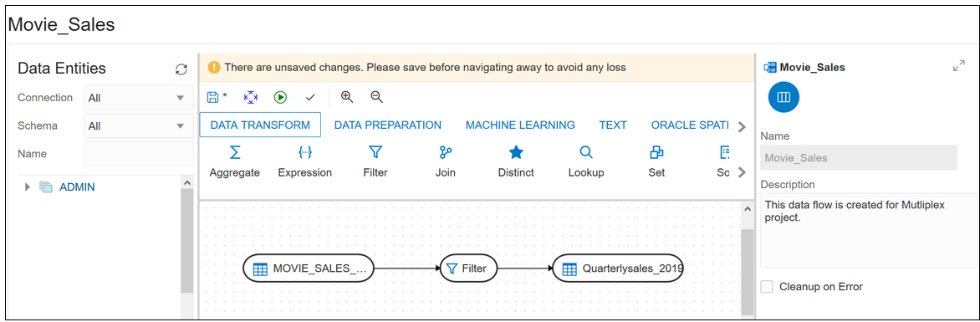Open the Connection dropdown

pos(139,98)
